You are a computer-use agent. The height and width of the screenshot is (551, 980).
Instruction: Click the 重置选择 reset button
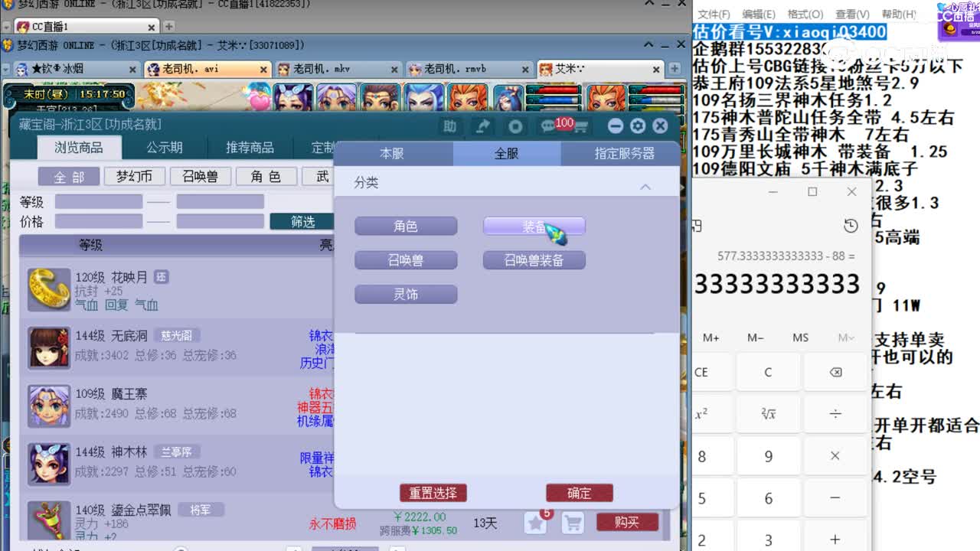(433, 494)
